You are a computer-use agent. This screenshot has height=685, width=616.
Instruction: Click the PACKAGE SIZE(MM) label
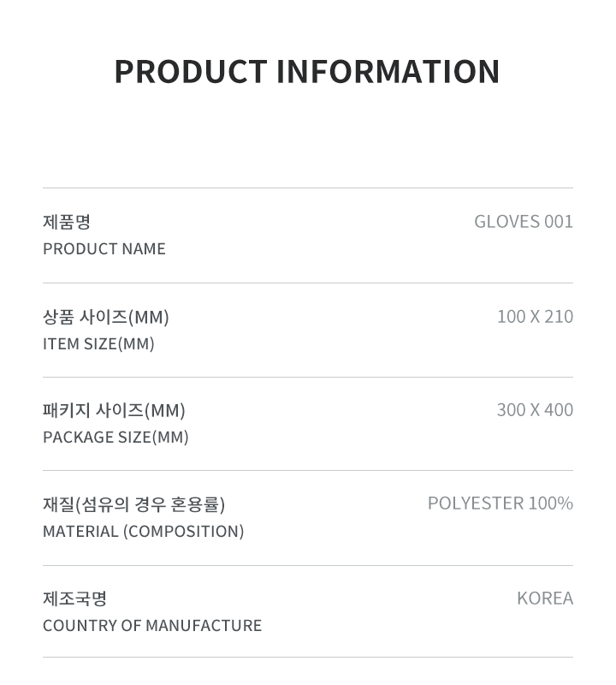pyautogui.click(x=115, y=438)
